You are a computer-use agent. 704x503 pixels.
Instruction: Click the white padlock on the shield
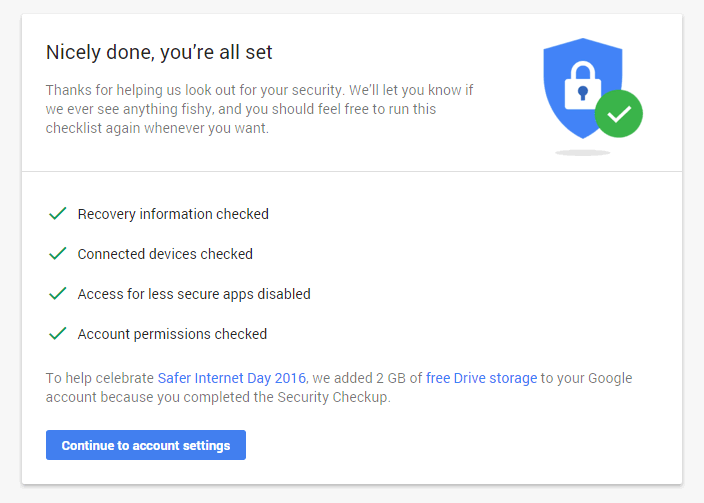tap(583, 85)
